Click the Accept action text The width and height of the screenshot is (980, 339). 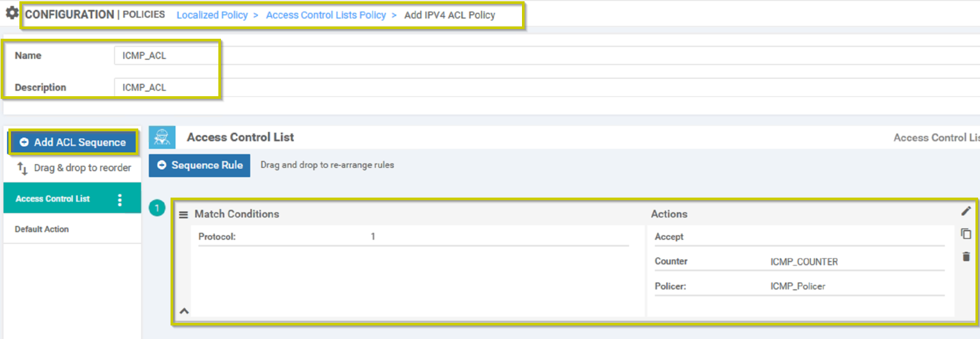pyautogui.click(x=669, y=237)
